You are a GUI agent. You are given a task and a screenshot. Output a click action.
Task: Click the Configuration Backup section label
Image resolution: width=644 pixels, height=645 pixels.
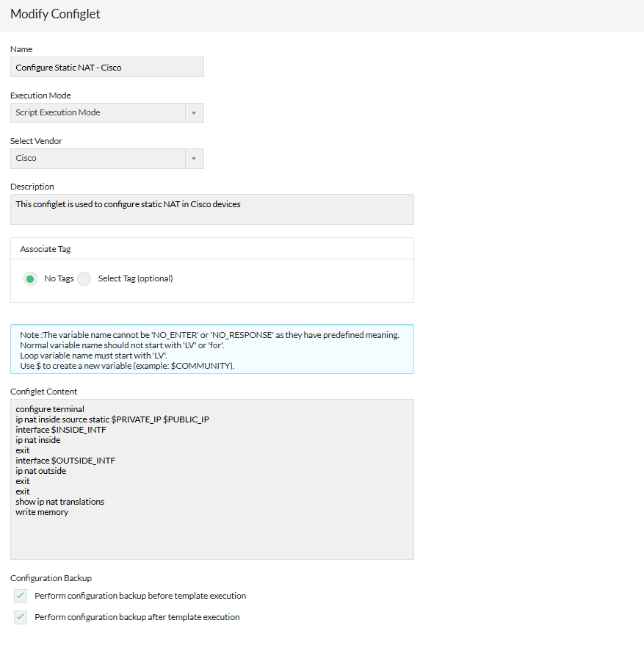[51, 578]
